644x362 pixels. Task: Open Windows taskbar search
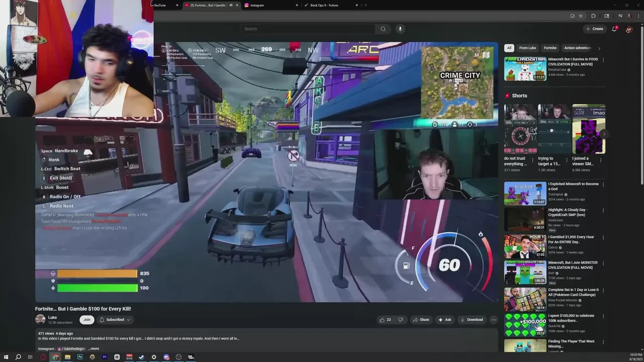[18, 357]
